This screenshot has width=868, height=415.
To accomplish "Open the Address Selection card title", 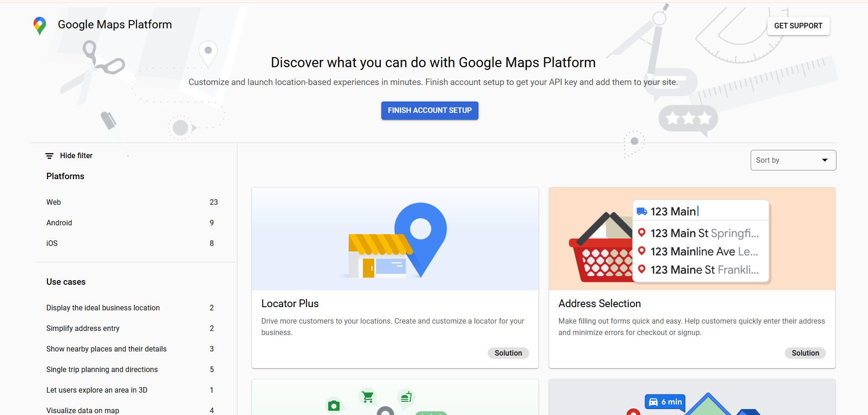I will click(x=600, y=303).
